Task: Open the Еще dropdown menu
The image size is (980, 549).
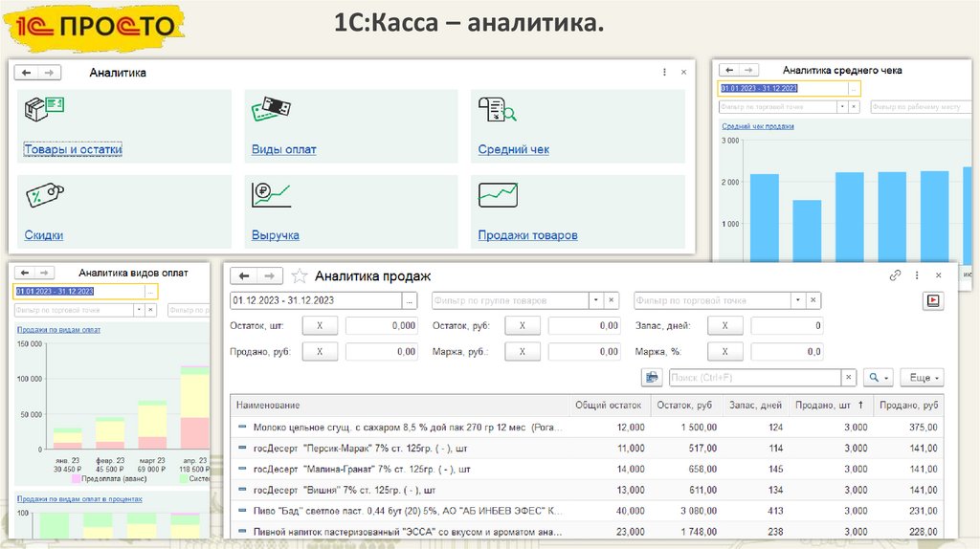Action: (x=924, y=377)
